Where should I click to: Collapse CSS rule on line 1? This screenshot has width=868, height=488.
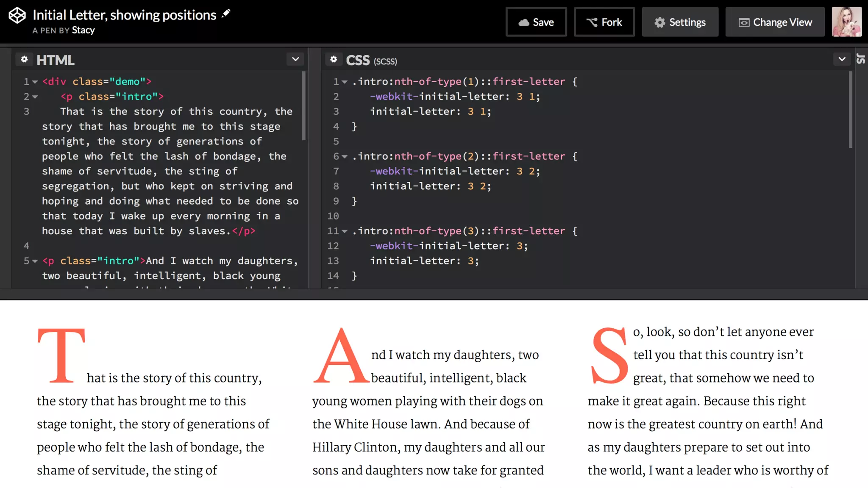pyautogui.click(x=345, y=82)
